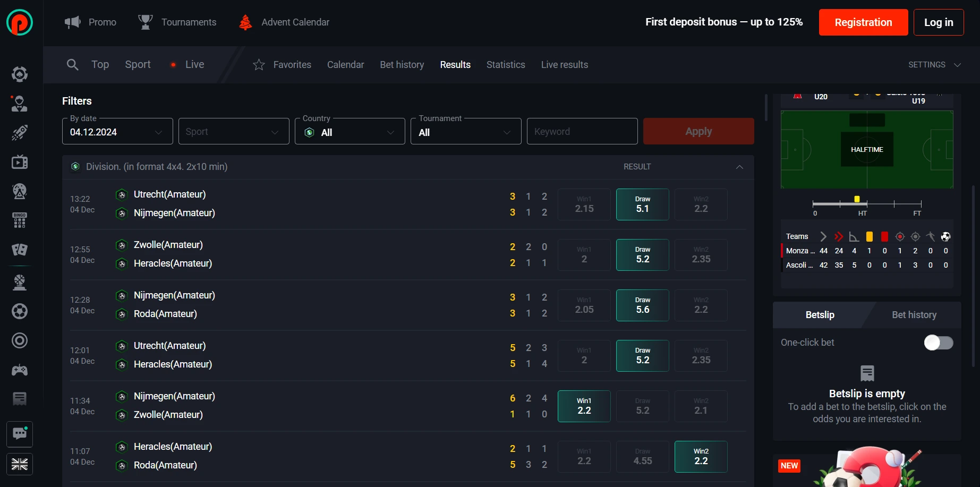980x487 pixels.
Task: Open the TV games icon in sidebar
Action: (x=20, y=162)
